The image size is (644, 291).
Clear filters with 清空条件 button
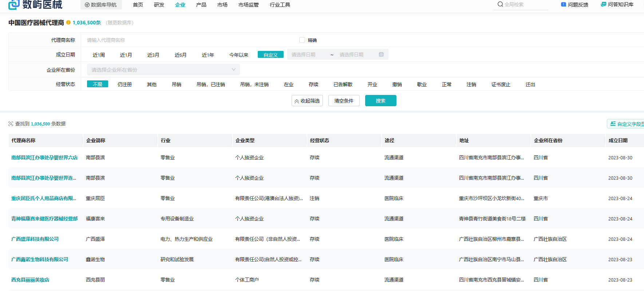click(344, 101)
